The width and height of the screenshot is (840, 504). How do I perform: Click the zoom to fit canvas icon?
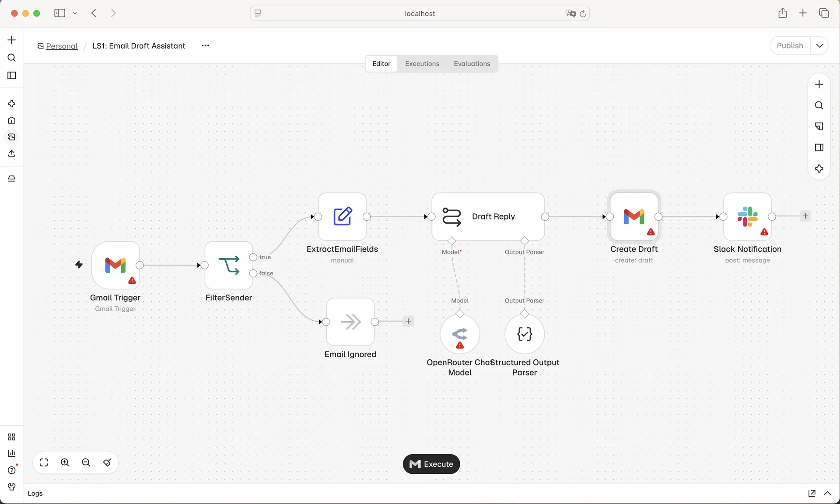coord(44,462)
